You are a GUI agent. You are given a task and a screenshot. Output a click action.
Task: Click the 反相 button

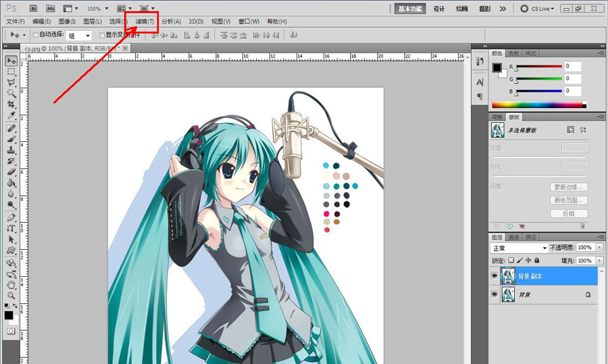pyautogui.click(x=568, y=213)
